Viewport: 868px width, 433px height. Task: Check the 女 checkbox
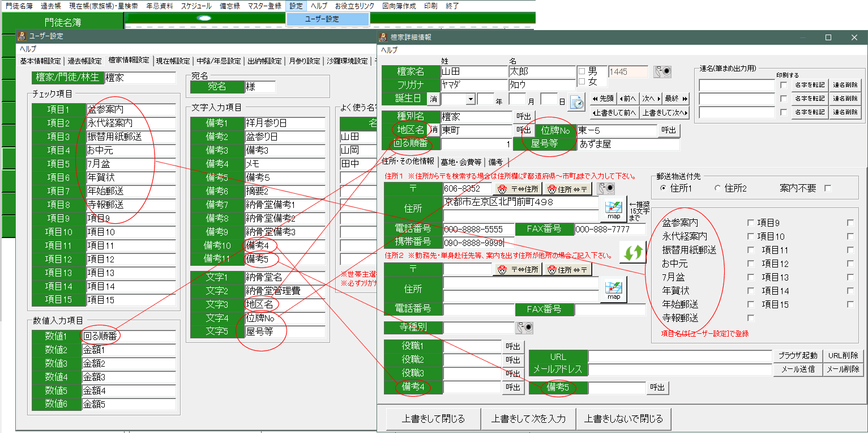point(581,82)
